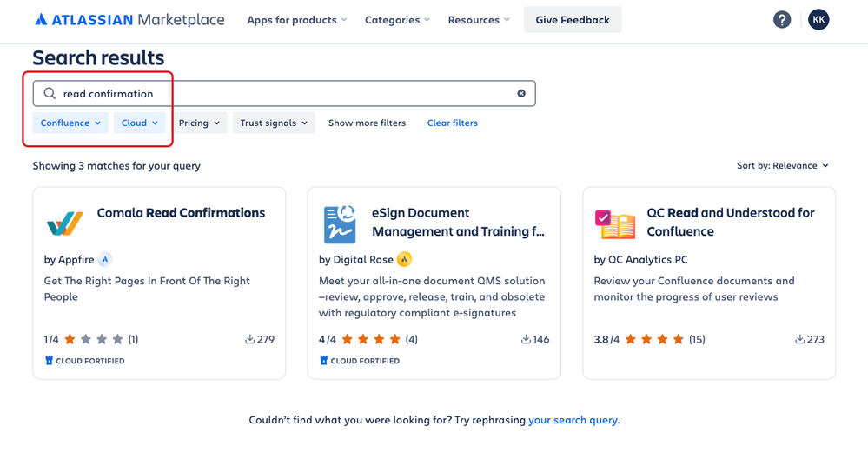
Task: Open the KK user avatar menu
Action: click(818, 20)
